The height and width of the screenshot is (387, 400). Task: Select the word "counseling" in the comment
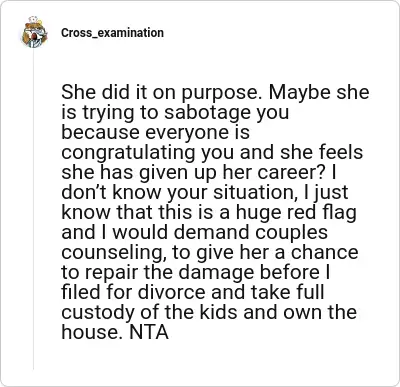pos(113,252)
